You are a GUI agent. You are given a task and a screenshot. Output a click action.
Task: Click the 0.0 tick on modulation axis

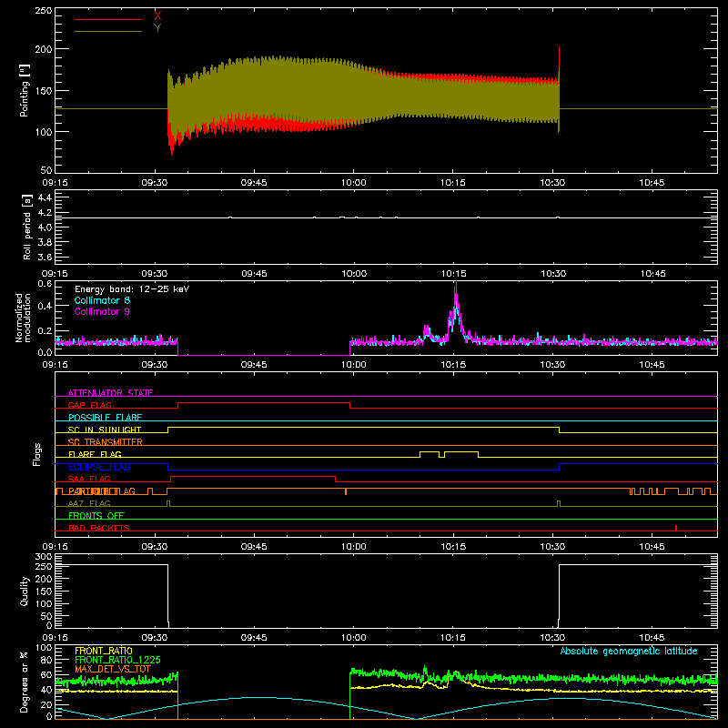tap(45, 352)
